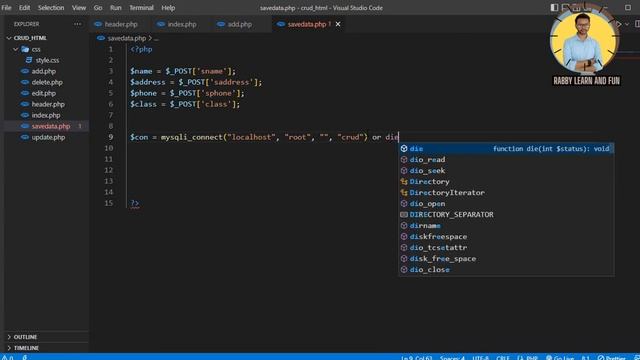Open the Terminal menu
Screen dimensions: 640x360
[141, 8]
